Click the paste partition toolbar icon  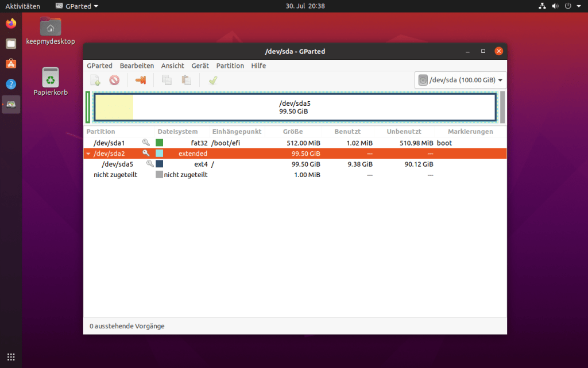tap(186, 80)
